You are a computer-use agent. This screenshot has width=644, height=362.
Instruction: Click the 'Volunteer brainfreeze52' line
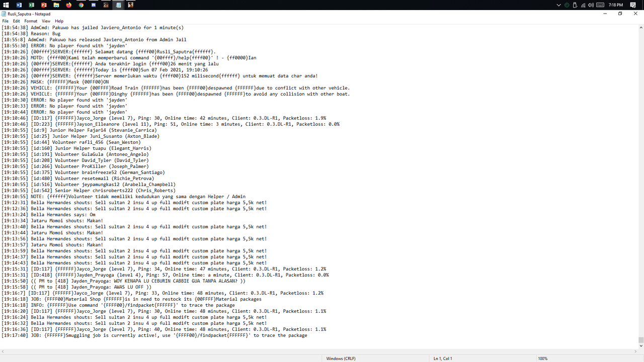(83, 172)
